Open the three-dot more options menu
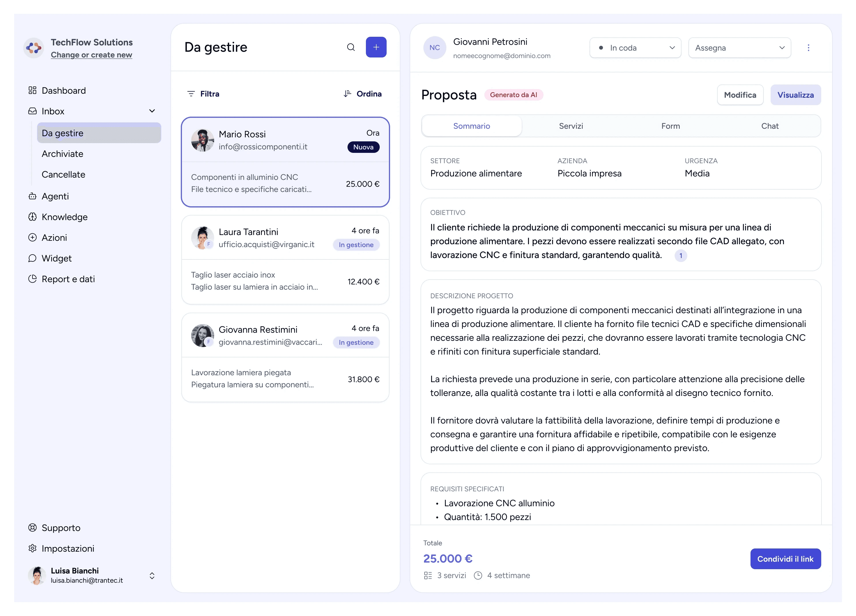Screen dimensions: 856x616 (x=808, y=47)
